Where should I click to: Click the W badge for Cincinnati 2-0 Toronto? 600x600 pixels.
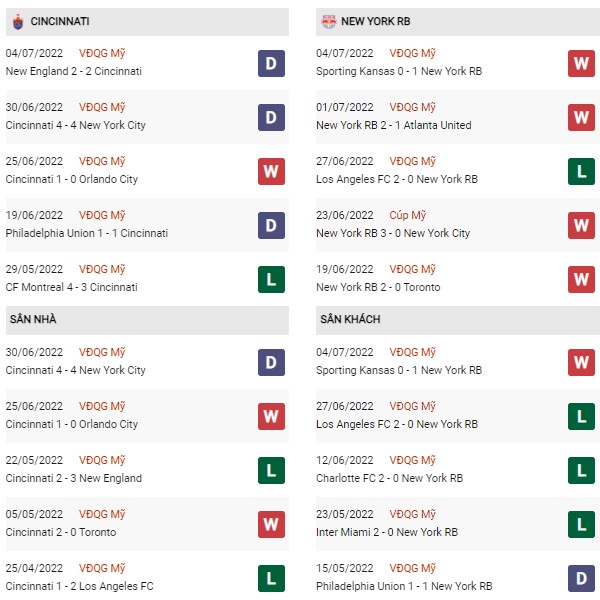pyautogui.click(x=271, y=524)
